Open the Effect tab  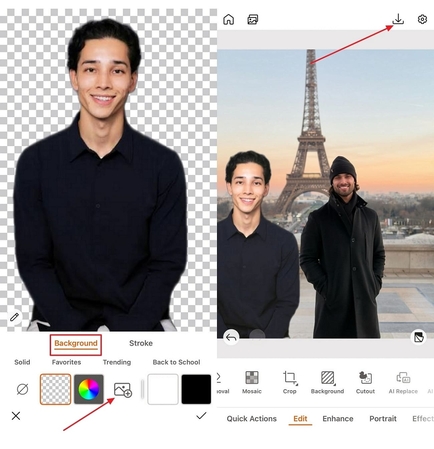(x=423, y=419)
